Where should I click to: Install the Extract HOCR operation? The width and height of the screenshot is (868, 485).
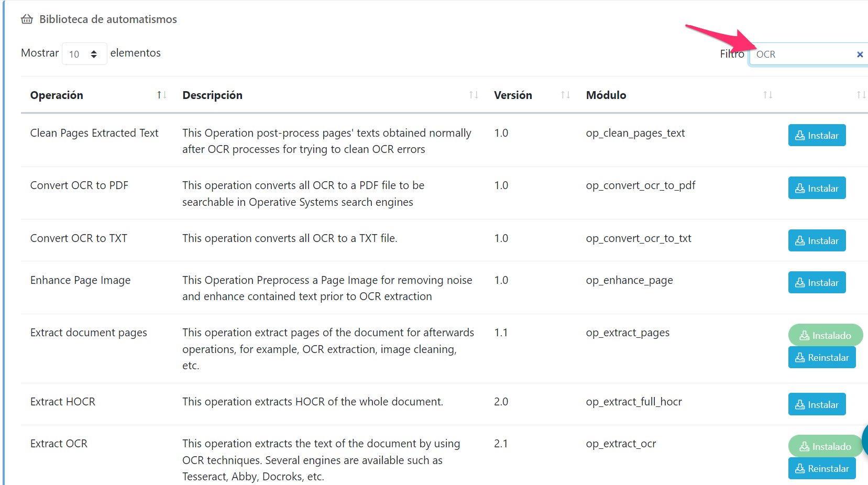click(x=817, y=404)
